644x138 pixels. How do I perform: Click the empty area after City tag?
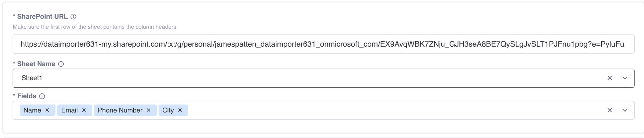tap(394, 110)
